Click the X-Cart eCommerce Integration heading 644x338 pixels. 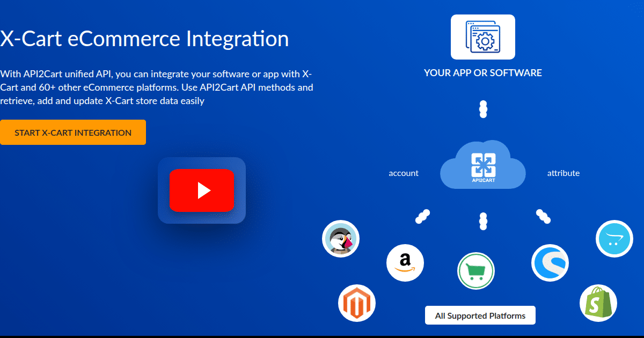[144, 39]
